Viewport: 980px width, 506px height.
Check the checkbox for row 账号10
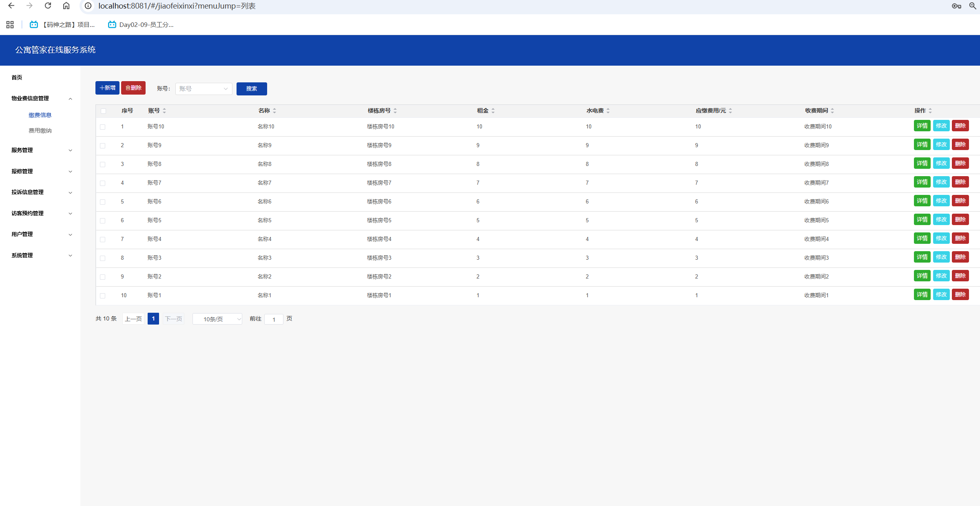[103, 127]
